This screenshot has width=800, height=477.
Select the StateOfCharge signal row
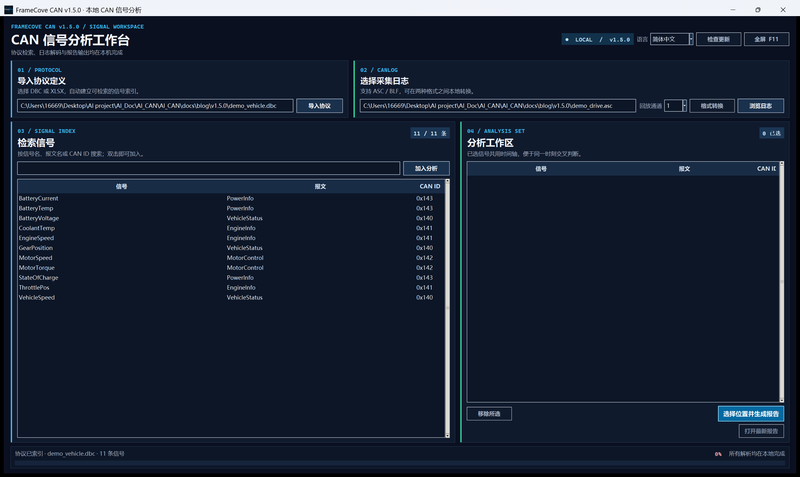point(231,278)
